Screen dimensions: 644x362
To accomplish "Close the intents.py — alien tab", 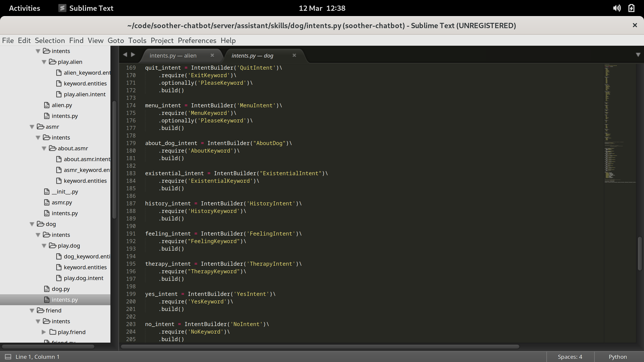I will (212, 55).
